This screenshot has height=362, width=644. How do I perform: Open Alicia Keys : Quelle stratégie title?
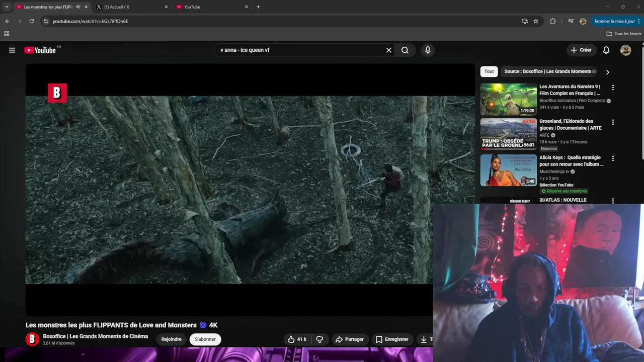[x=572, y=161]
